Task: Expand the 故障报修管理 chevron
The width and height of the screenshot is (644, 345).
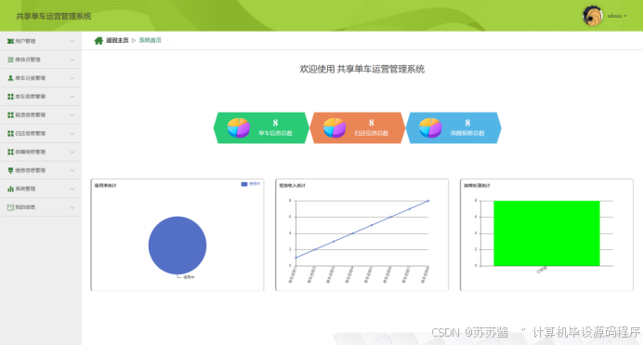Action: [72, 153]
